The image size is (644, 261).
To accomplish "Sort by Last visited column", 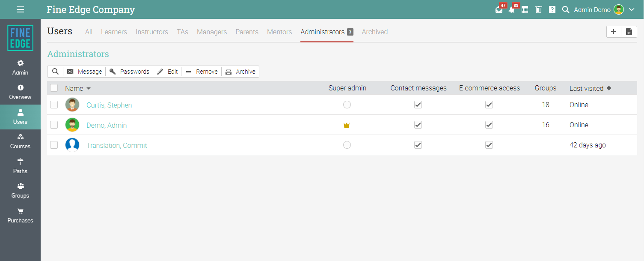I will click(x=590, y=88).
